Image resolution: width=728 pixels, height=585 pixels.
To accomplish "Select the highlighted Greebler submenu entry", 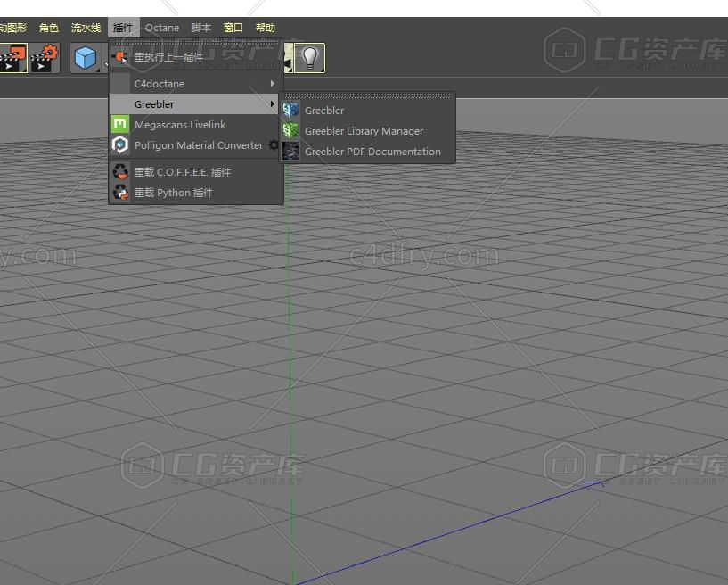I will click(x=196, y=104).
